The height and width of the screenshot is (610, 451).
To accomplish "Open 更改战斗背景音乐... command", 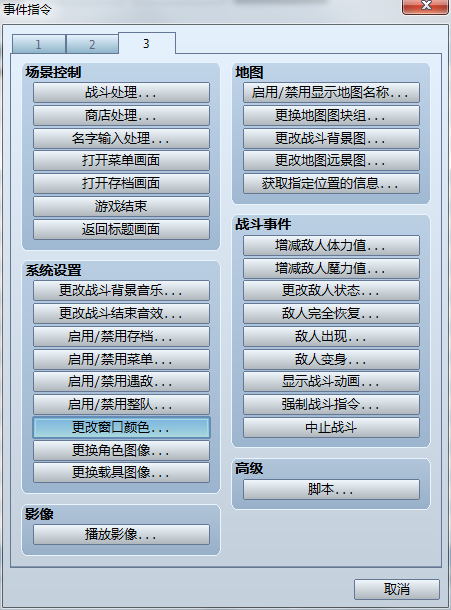I will click(121, 290).
